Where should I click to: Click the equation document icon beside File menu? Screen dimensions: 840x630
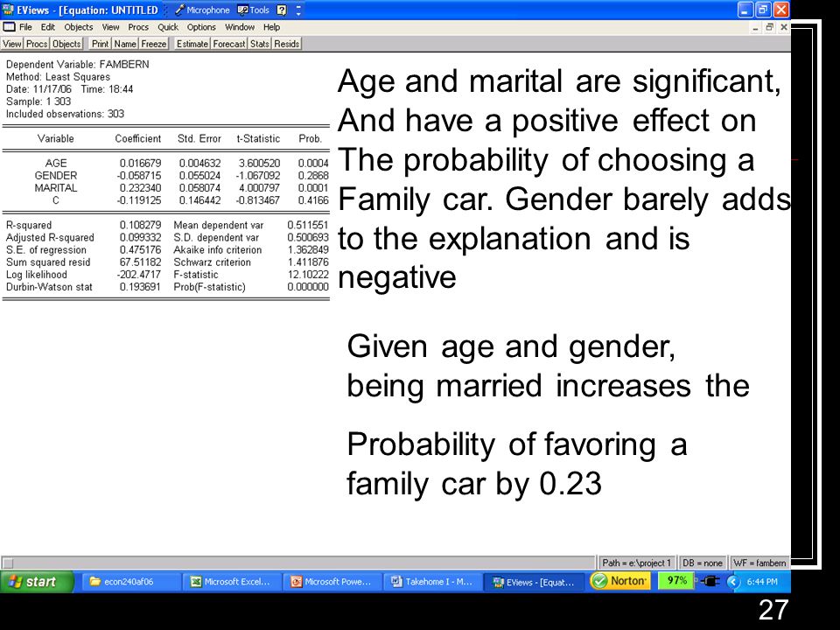click(9, 27)
